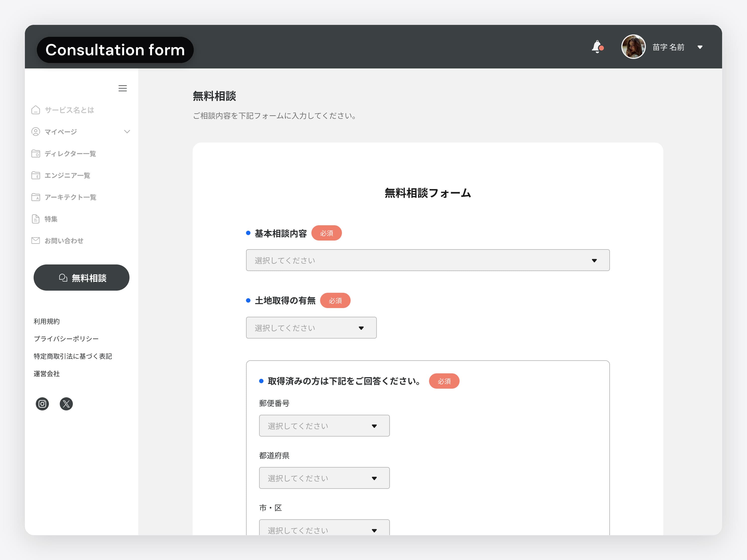This screenshot has width=747, height=560.
Task: Expand the マイページ chevron
Action: [x=127, y=132]
